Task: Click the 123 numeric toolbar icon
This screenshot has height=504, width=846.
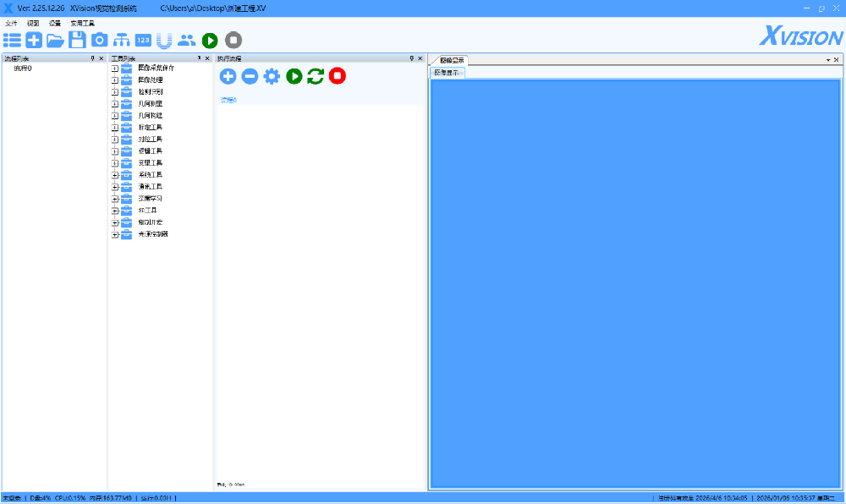Action: (143, 39)
